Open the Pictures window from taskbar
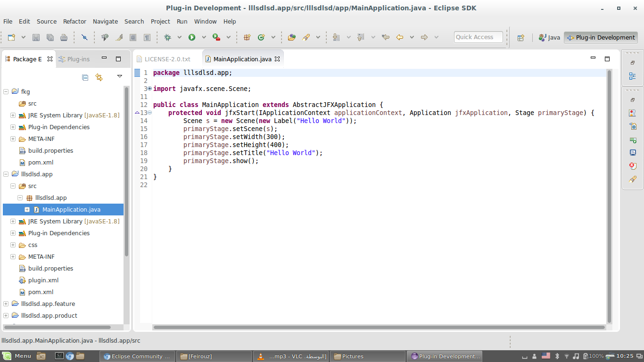 pyautogui.click(x=367, y=356)
